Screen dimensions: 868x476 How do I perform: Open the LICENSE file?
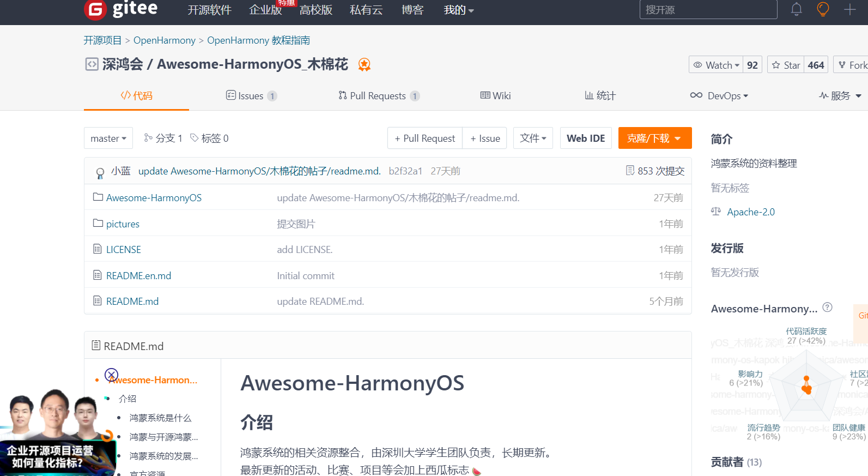(x=123, y=250)
